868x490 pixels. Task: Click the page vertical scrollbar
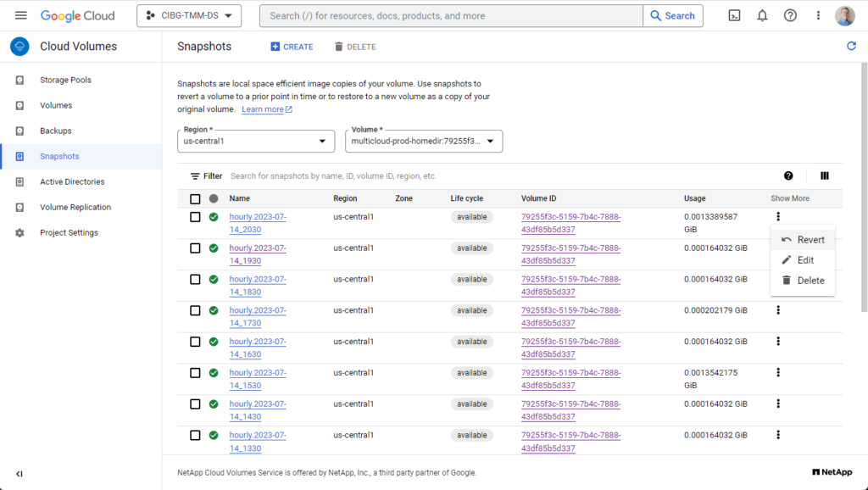(864, 187)
